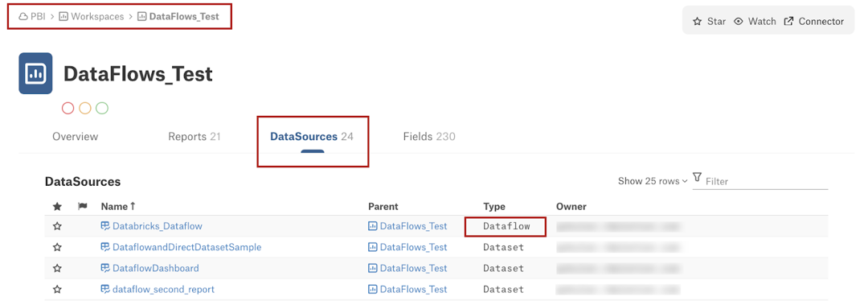The image size is (868, 301).
Task: Switch to the Fields tab
Action: coord(429,136)
